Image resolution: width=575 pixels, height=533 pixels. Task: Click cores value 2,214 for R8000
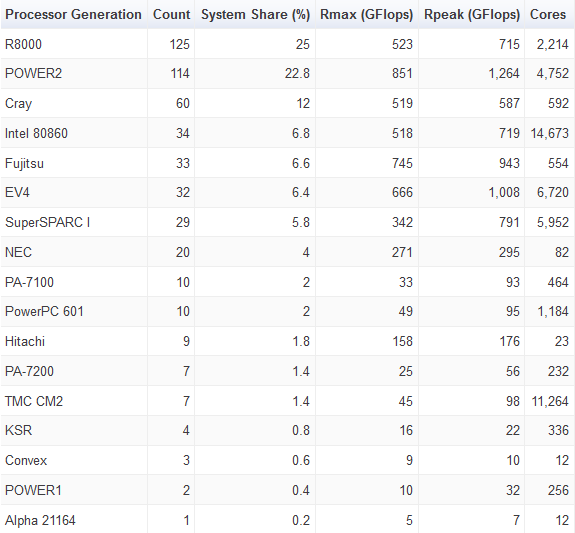coord(553,44)
